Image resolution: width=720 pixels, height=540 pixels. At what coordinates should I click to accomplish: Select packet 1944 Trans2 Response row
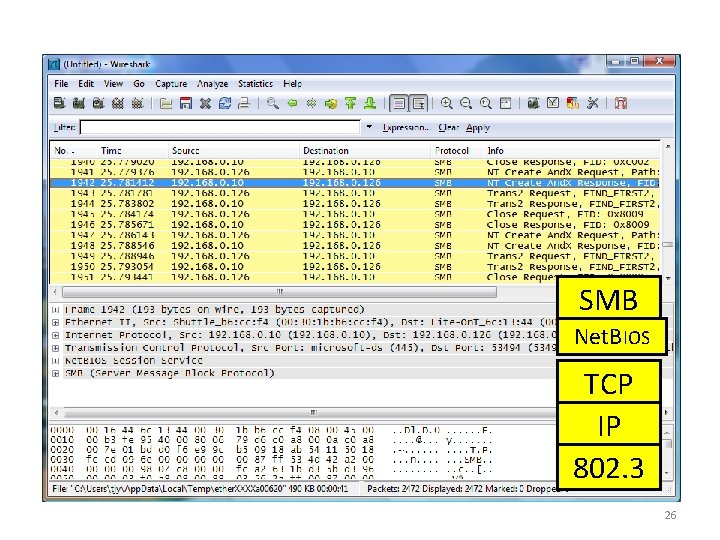click(x=355, y=203)
